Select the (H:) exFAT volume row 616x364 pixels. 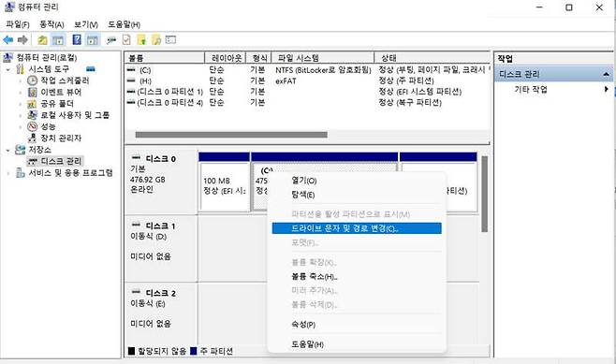[x=307, y=80]
